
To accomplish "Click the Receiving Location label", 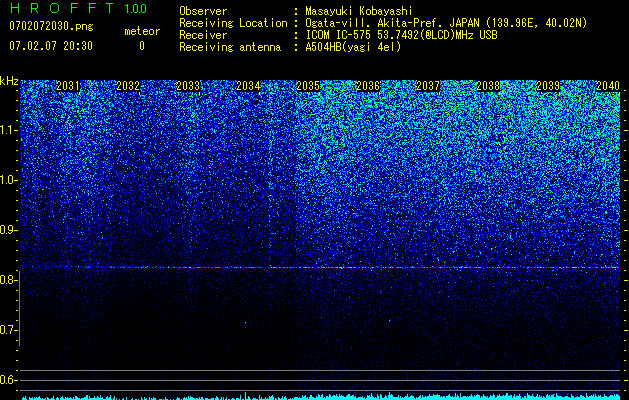I will (233, 23).
